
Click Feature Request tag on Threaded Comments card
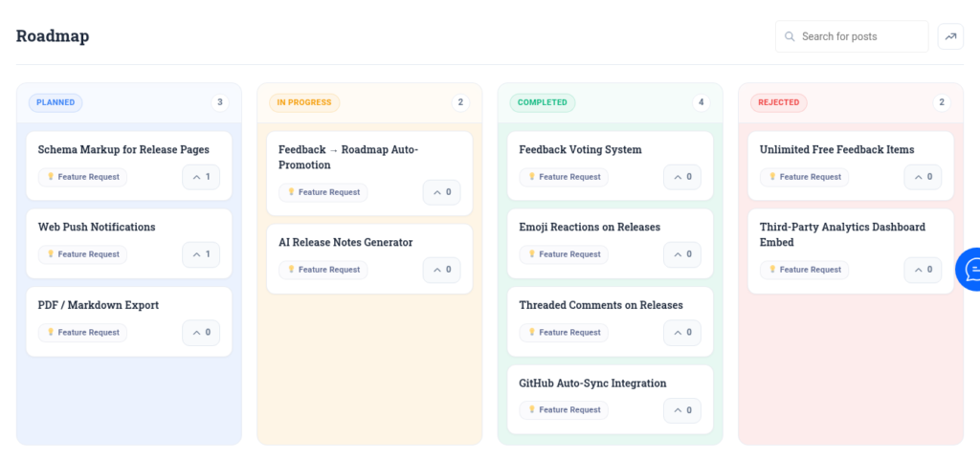(x=564, y=333)
